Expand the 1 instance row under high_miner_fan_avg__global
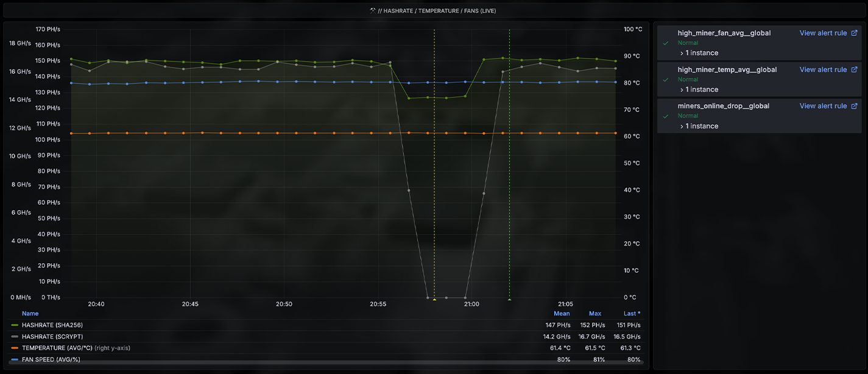 (x=699, y=53)
